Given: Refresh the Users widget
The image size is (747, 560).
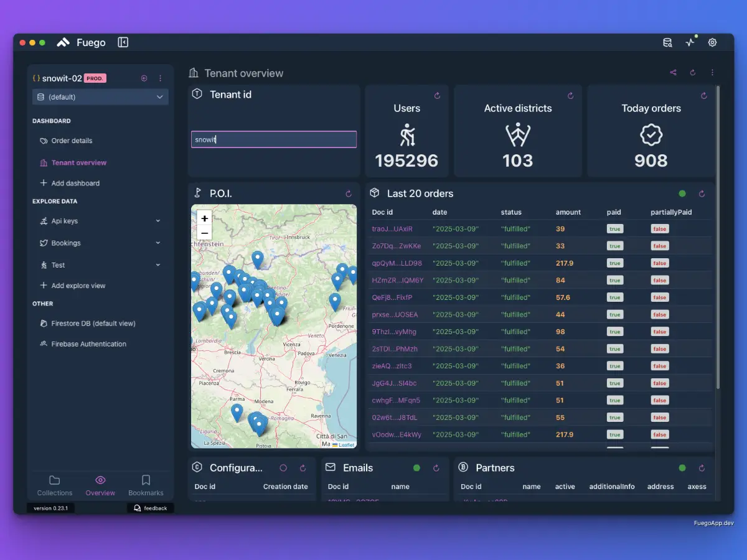Looking at the screenshot, I should click(437, 96).
